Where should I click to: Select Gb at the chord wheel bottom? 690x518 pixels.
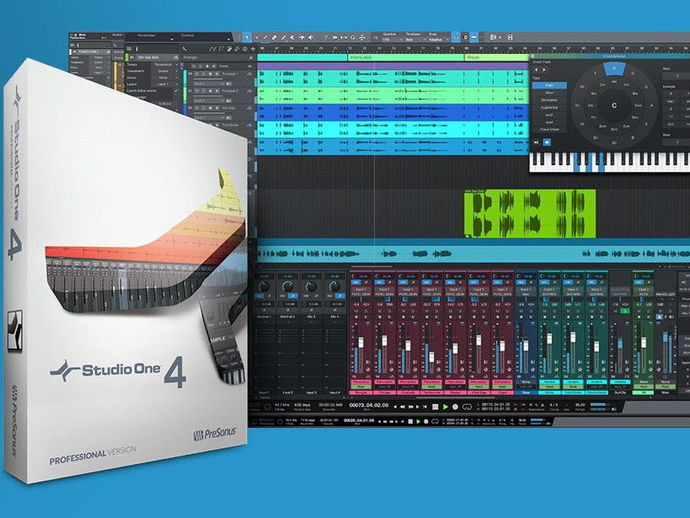coord(614,143)
